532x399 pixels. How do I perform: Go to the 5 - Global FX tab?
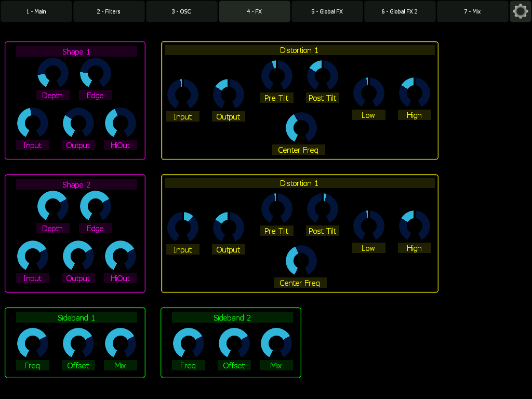point(327,11)
